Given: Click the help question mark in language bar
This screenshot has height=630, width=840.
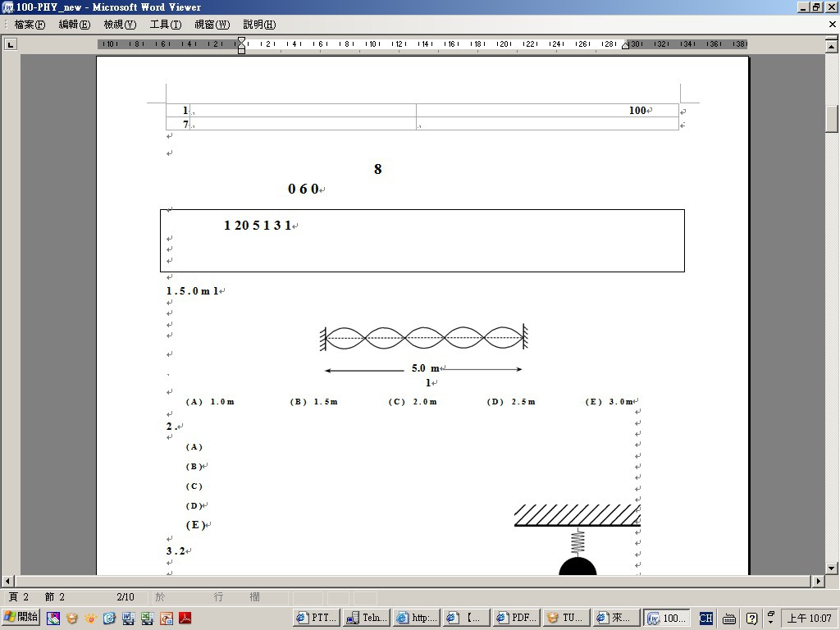Looking at the screenshot, I should coord(751,618).
